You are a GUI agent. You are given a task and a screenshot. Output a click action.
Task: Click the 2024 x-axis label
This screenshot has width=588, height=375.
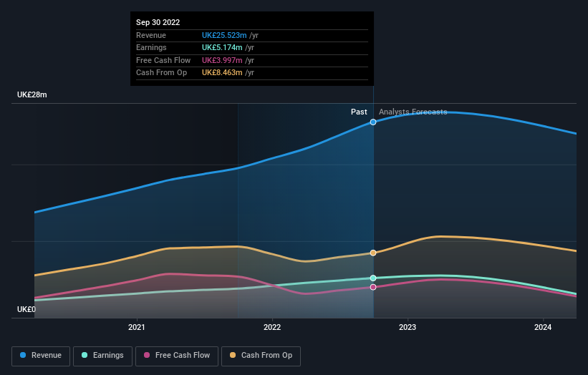tap(543, 327)
